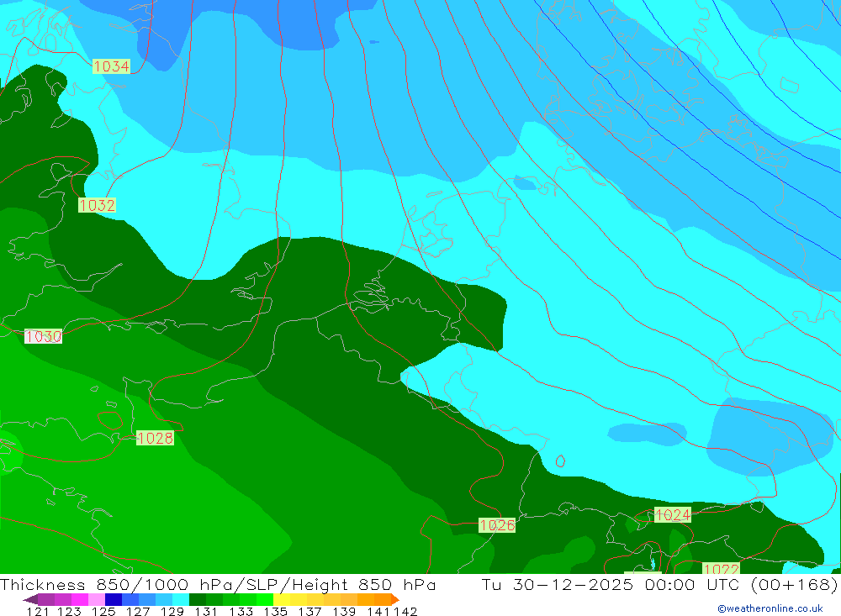Screen dimensions: 841x616
Task: Click the legend value 135
Action: tap(275, 612)
